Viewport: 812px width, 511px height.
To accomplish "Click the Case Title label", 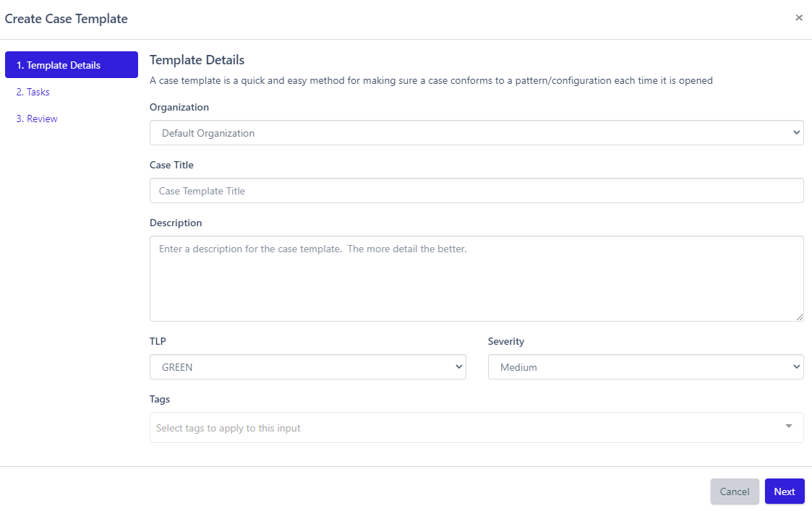I will pos(171,166).
